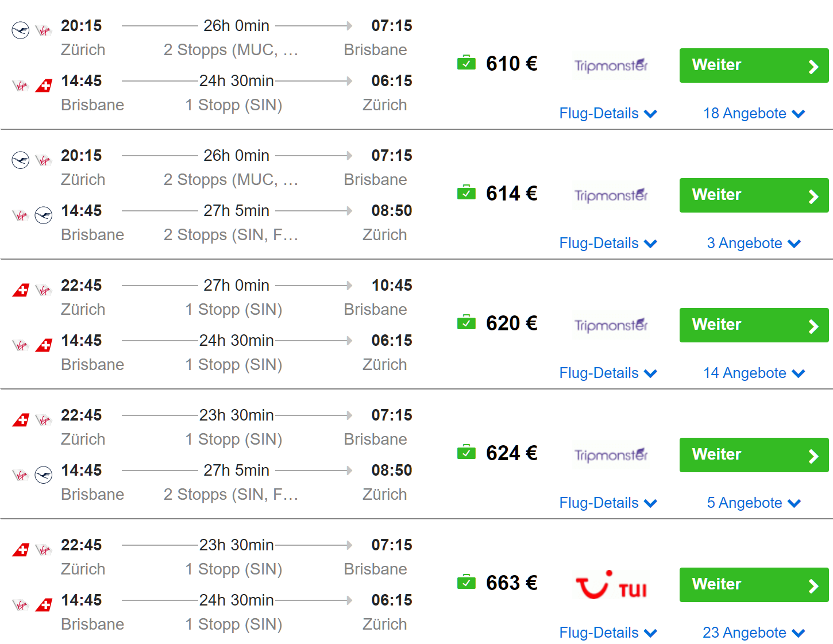Show the 23 Angebote offers
The height and width of the screenshot is (644, 833).
[x=754, y=633]
